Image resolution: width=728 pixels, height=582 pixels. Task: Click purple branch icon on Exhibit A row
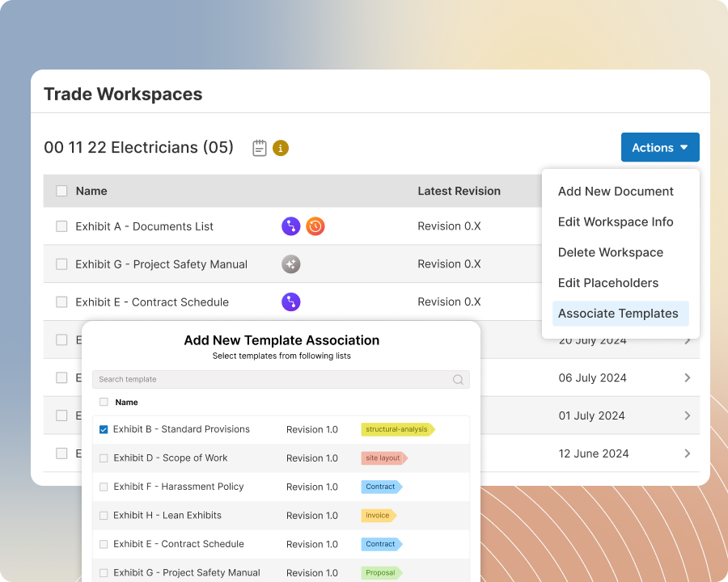pos(291,226)
